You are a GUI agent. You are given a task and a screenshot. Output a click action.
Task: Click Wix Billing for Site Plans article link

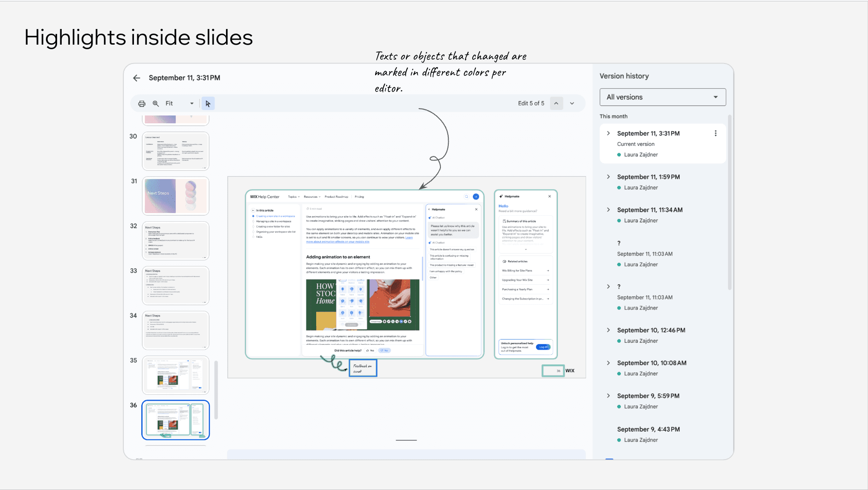525,271
